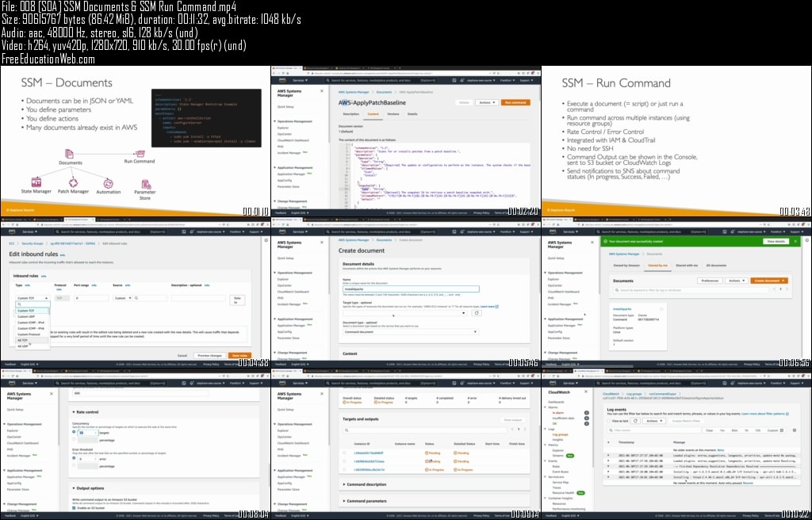Dismiss the green document created banner
This screenshot has height=520, width=812.
(x=796, y=241)
